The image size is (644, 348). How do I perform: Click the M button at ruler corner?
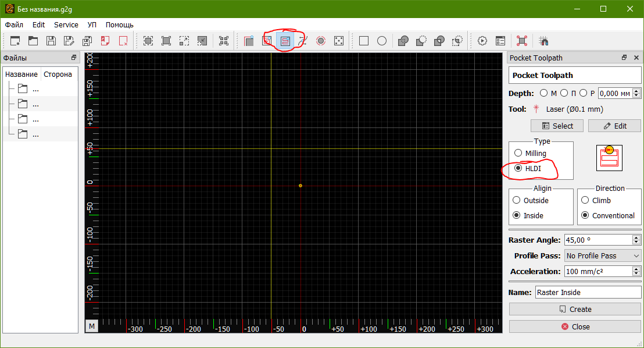(x=92, y=326)
